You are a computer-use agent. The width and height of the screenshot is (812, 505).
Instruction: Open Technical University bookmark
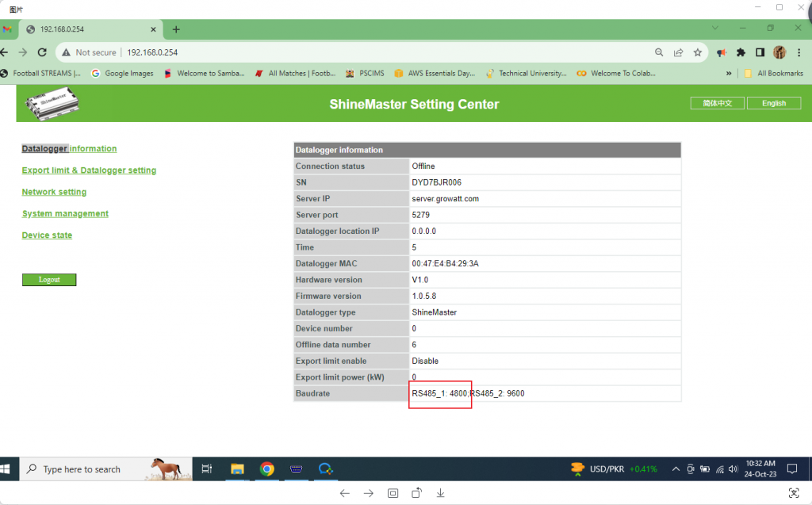point(527,74)
